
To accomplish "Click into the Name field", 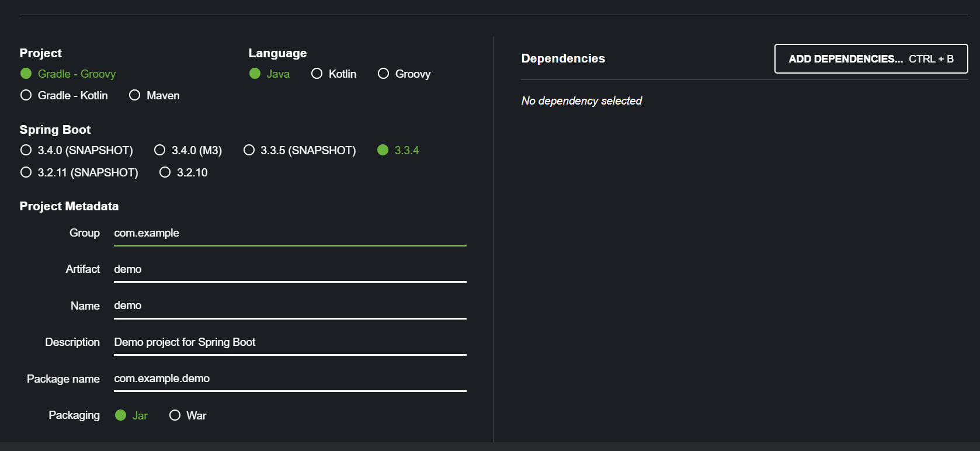I will (x=290, y=306).
